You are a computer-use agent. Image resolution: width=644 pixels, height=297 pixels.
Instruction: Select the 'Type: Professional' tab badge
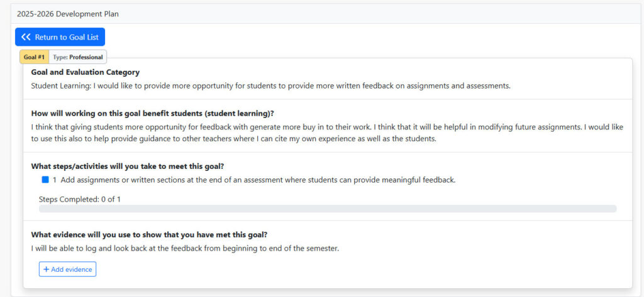(78, 57)
